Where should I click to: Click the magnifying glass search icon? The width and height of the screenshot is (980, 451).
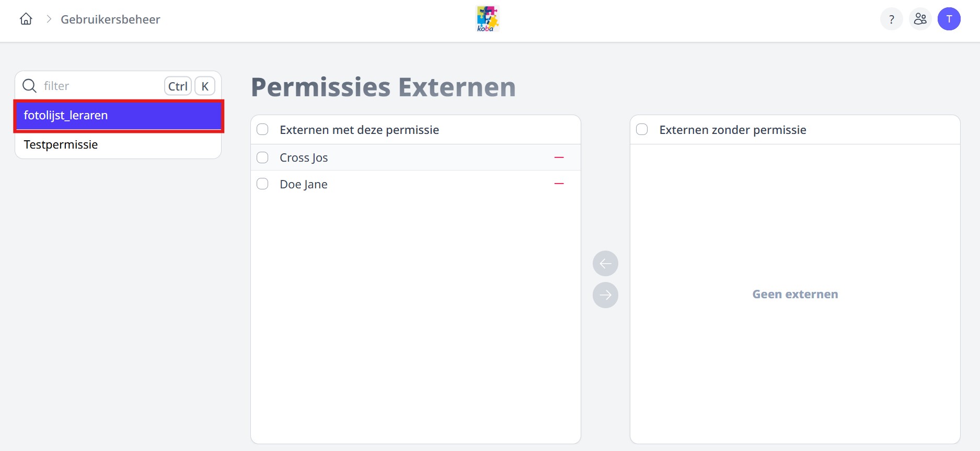pos(29,86)
